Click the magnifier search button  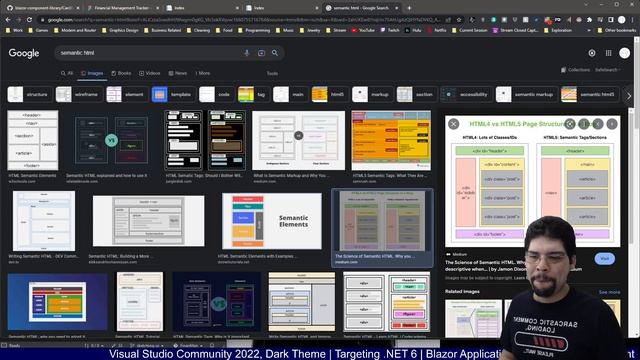(x=275, y=53)
